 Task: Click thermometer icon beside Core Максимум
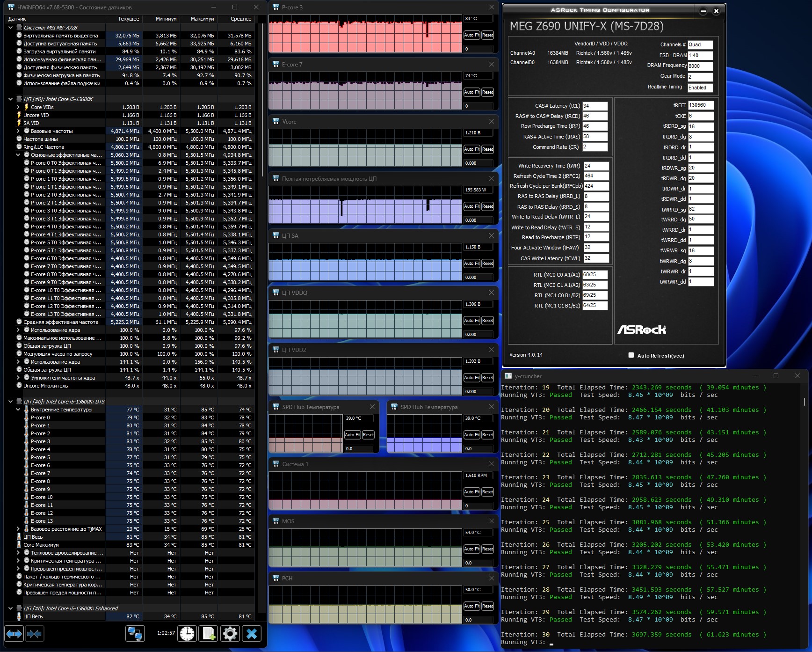(x=19, y=545)
